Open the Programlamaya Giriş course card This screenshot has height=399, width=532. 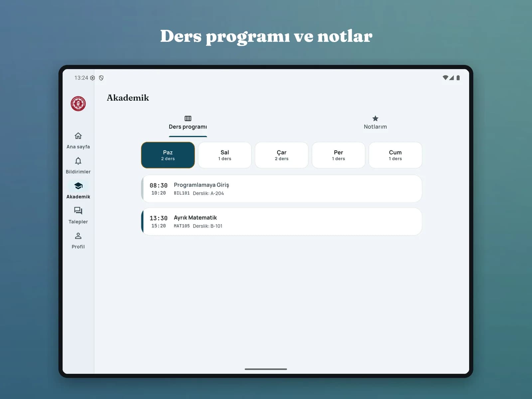pos(282,189)
